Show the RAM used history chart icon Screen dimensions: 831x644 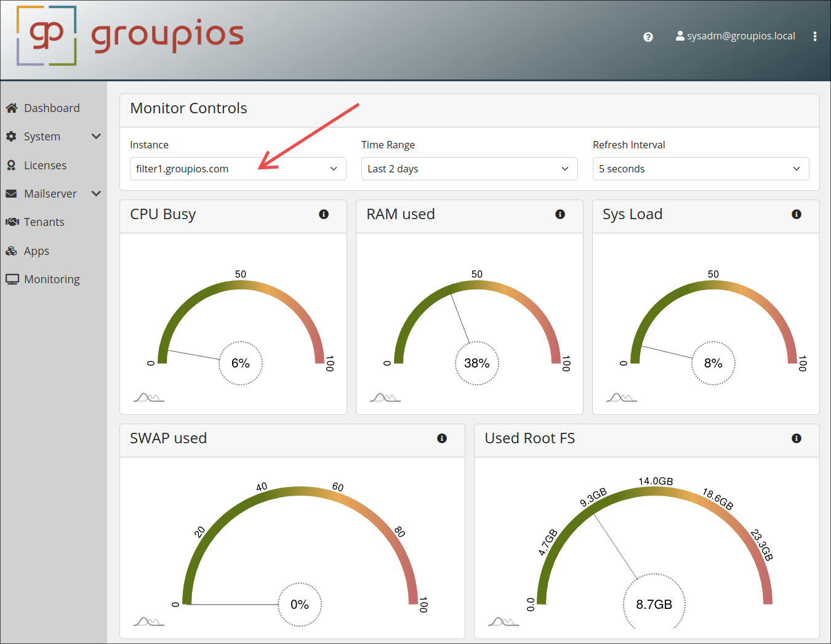tap(385, 398)
